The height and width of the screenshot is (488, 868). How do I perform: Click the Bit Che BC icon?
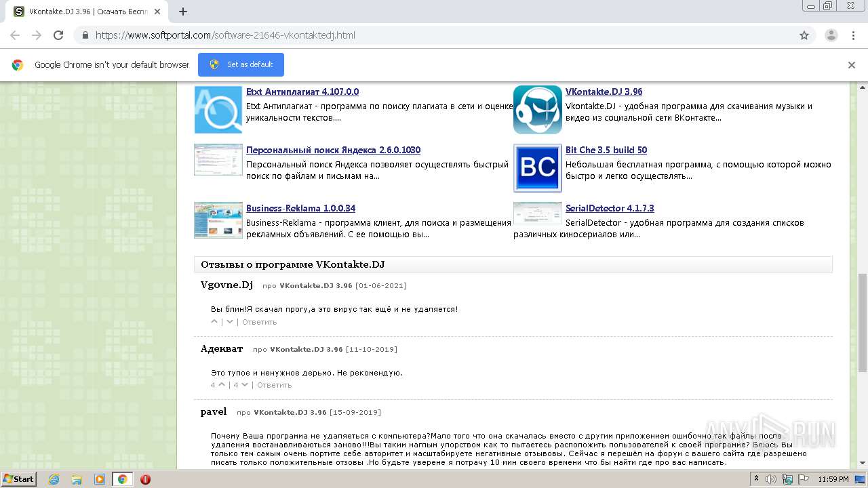(538, 168)
